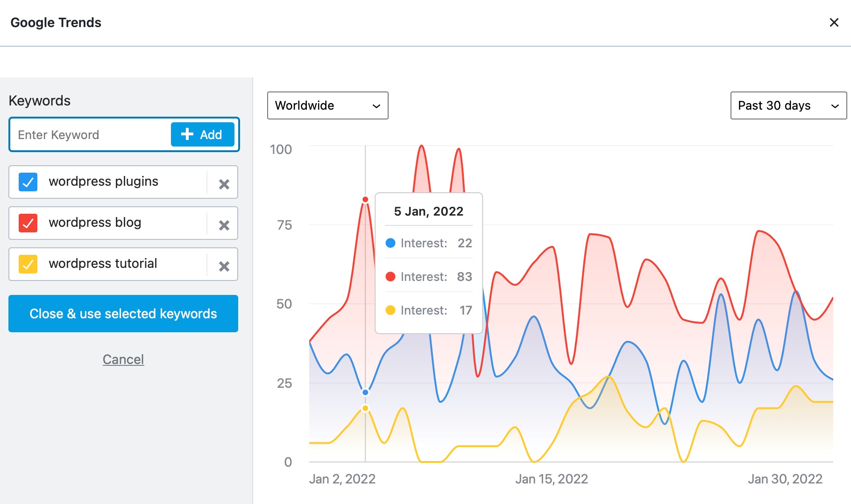Screen dimensions: 851x504
Task: Click the blue data point at 22
Action: (x=365, y=392)
